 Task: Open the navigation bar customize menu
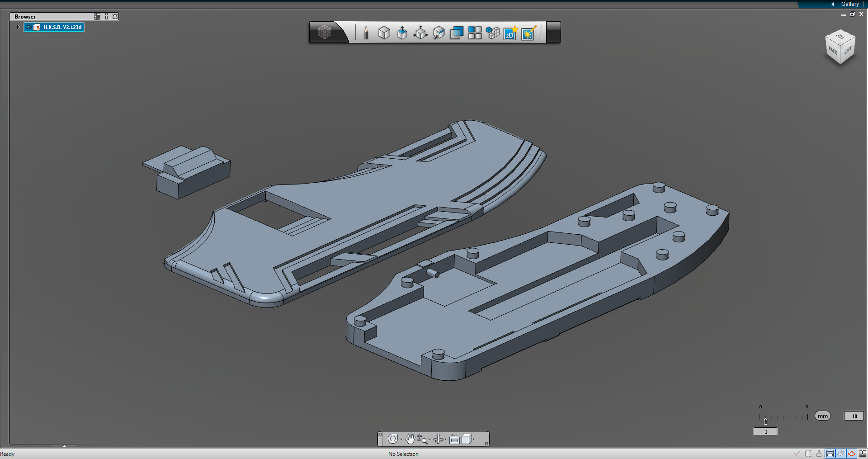(x=486, y=444)
